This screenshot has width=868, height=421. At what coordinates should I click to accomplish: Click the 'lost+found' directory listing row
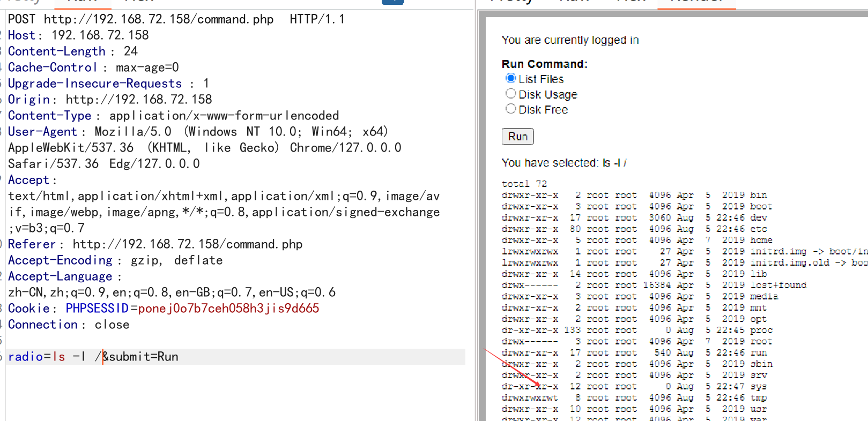pyautogui.click(x=654, y=285)
